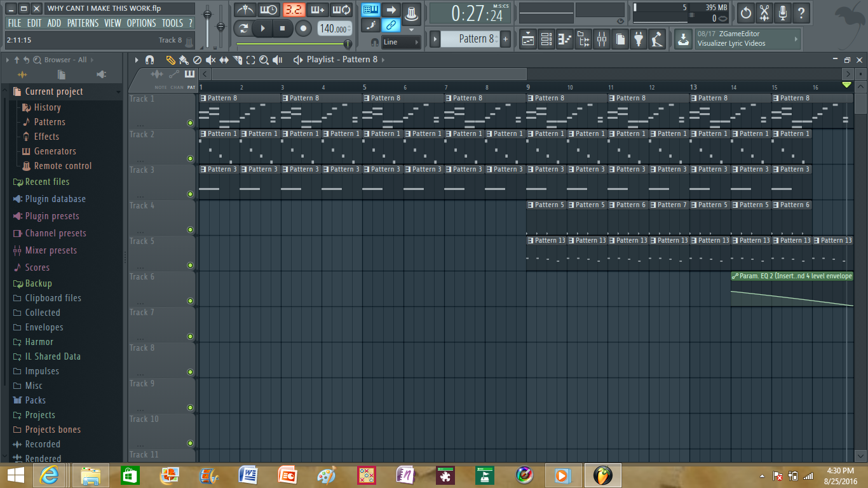Open the ADD menu
Screen dimensions: 868x488
[x=55, y=23]
